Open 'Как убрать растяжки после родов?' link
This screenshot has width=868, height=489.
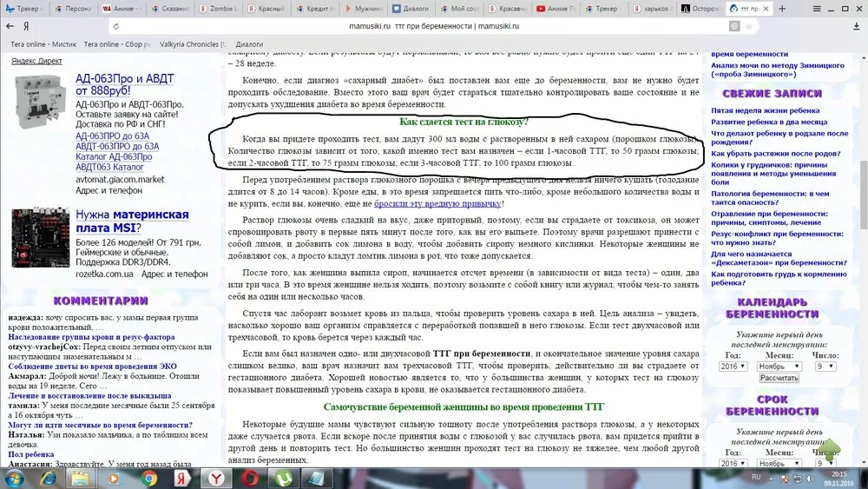click(775, 154)
